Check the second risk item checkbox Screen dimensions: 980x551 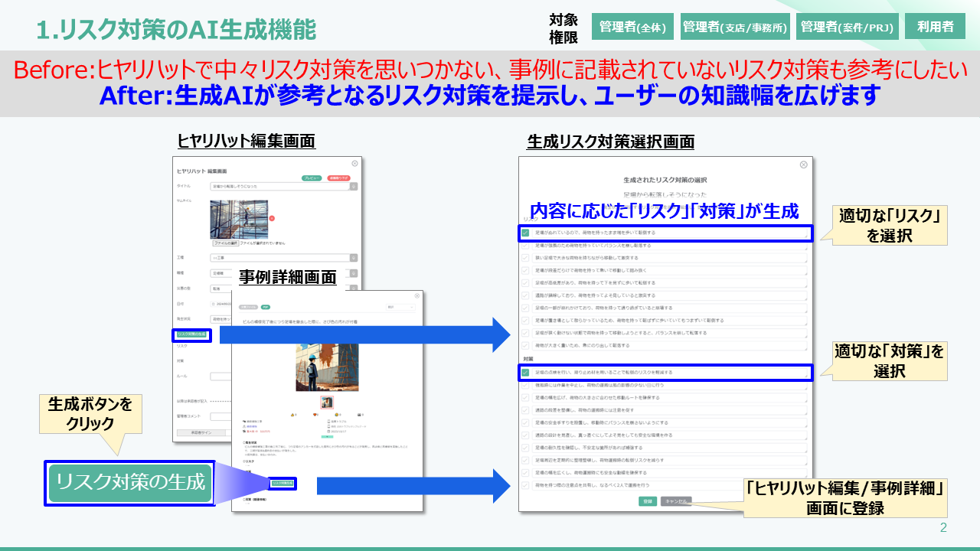click(x=525, y=246)
